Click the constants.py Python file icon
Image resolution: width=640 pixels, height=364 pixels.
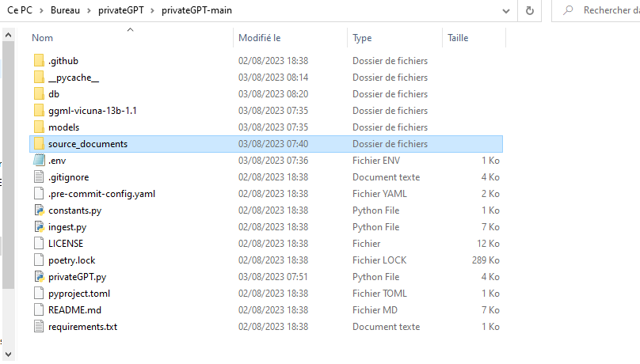[x=40, y=210]
